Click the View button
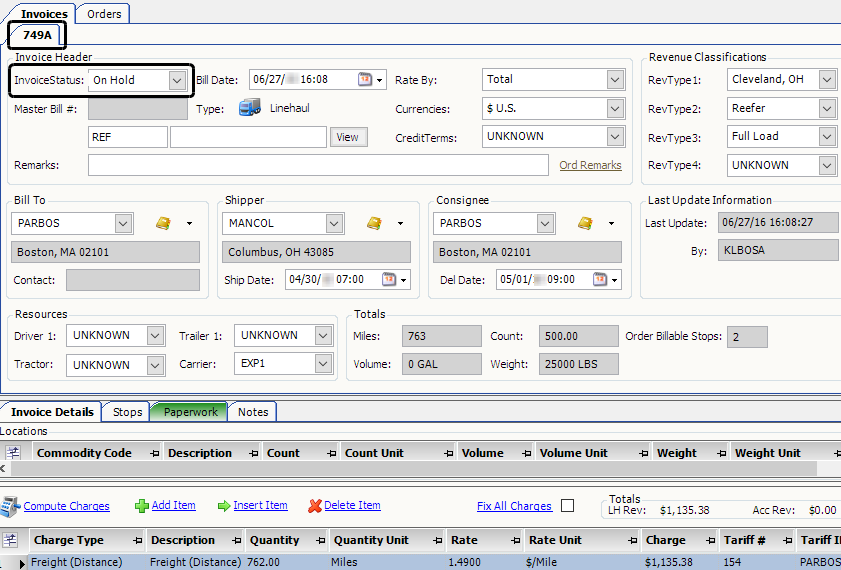Viewport: 841px width, 570px height. 348,137
